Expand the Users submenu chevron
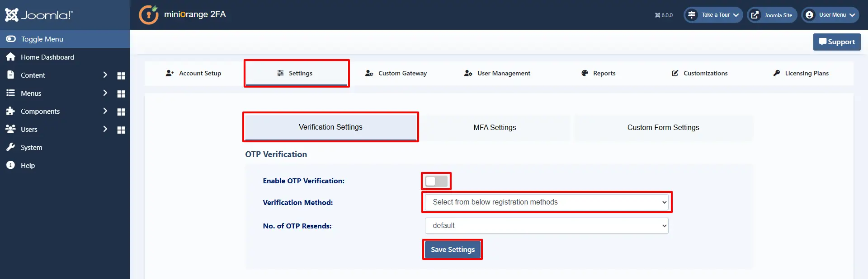 click(105, 129)
